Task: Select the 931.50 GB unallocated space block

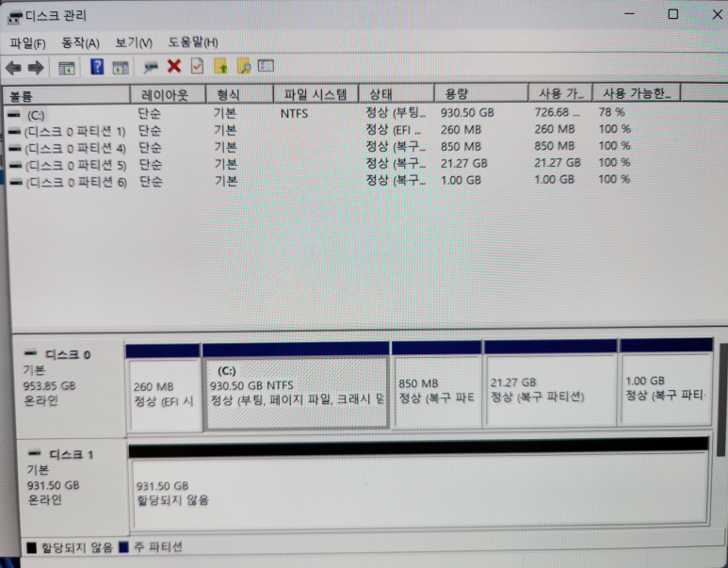Action: coord(419,484)
